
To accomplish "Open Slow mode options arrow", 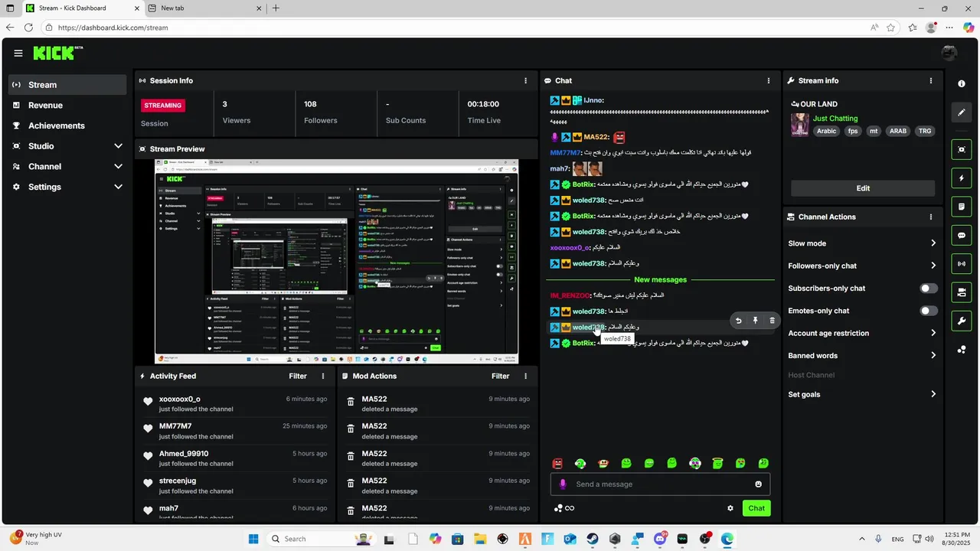I will [x=933, y=243].
